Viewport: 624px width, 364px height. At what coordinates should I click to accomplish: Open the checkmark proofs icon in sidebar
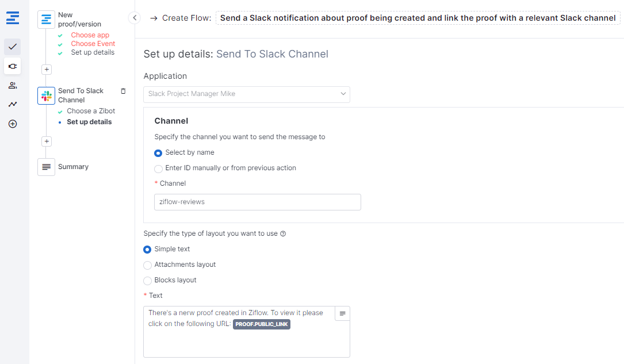(13, 47)
